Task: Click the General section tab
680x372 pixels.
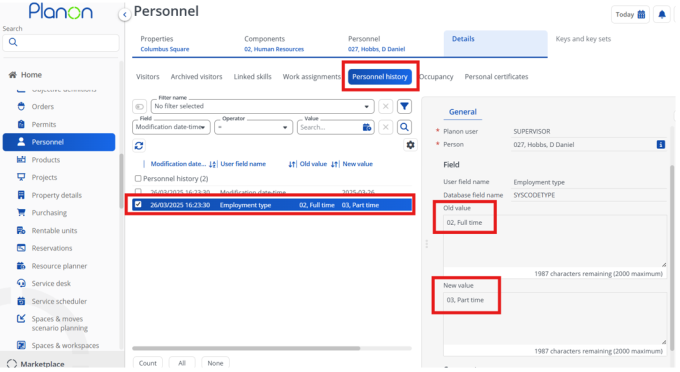Action: coord(463,112)
